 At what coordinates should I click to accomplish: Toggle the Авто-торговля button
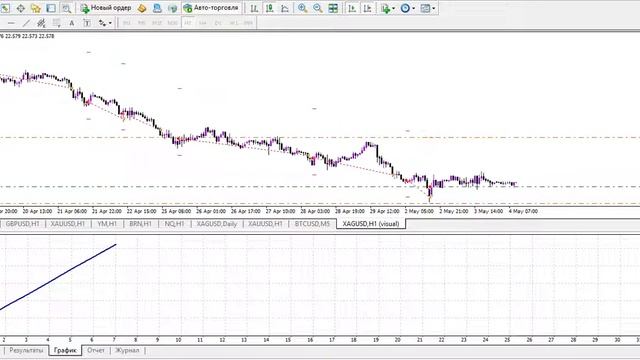[x=211, y=8]
